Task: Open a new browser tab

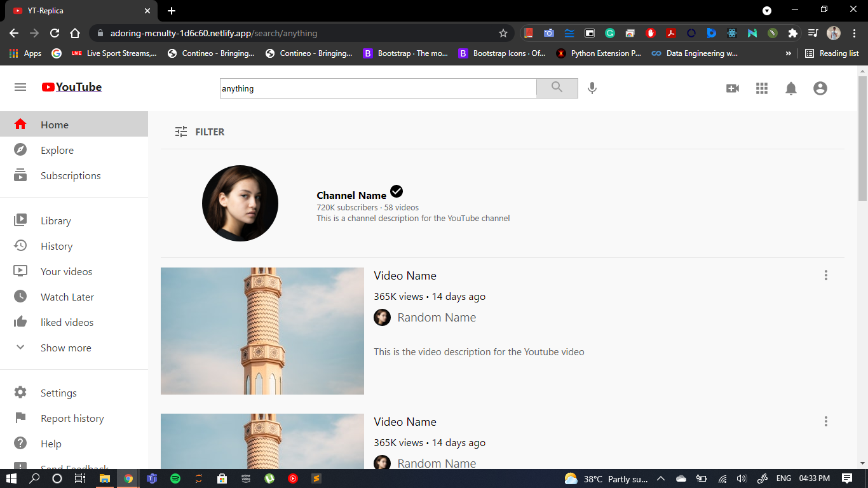Action: [x=172, y=11]
